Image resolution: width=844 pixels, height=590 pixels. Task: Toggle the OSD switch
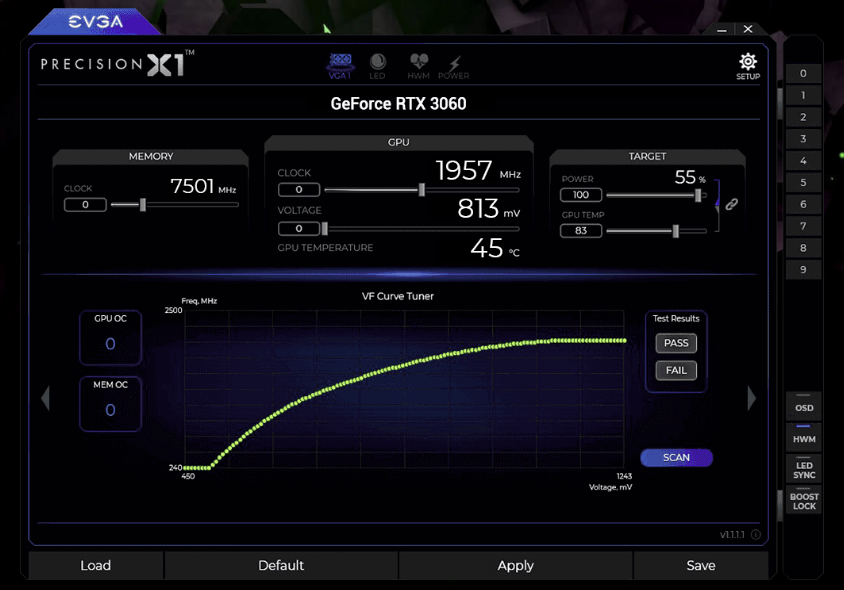click(804, 404)
